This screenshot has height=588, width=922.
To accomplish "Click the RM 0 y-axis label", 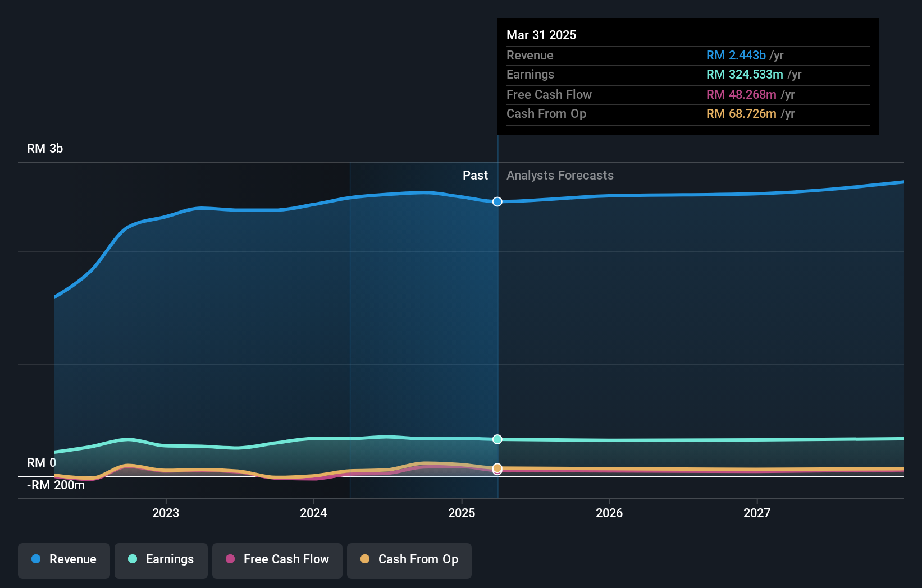I will 42,463.
